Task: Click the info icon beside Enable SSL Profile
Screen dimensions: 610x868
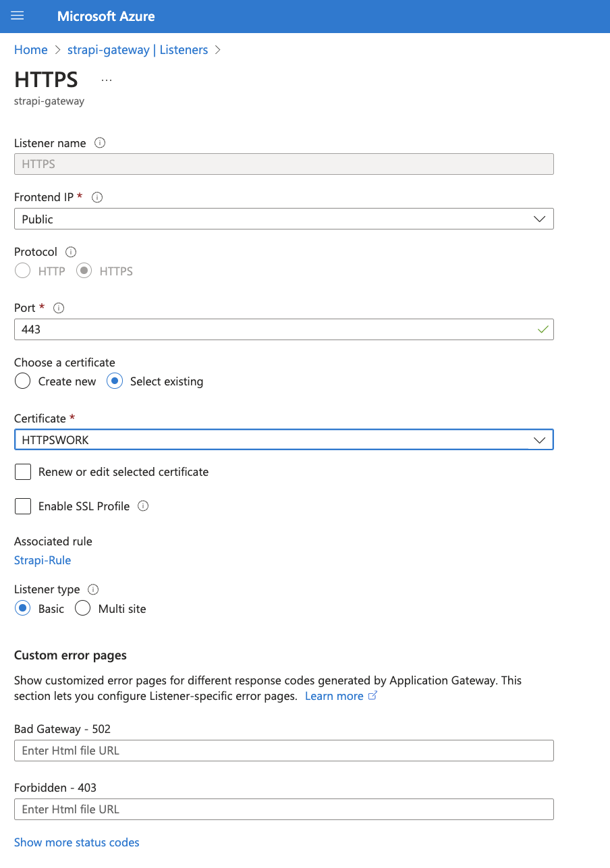Action: pyautogui.click(x=142, y=506)
